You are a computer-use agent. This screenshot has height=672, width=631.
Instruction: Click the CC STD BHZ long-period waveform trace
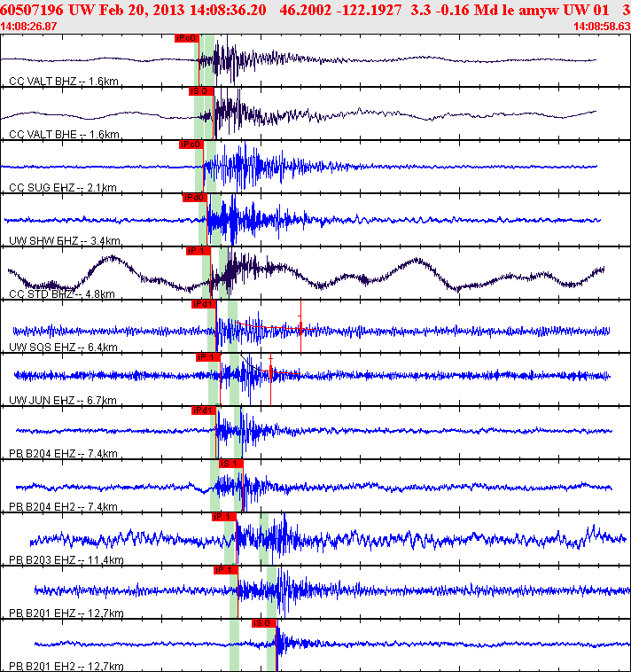coord(306,274)
